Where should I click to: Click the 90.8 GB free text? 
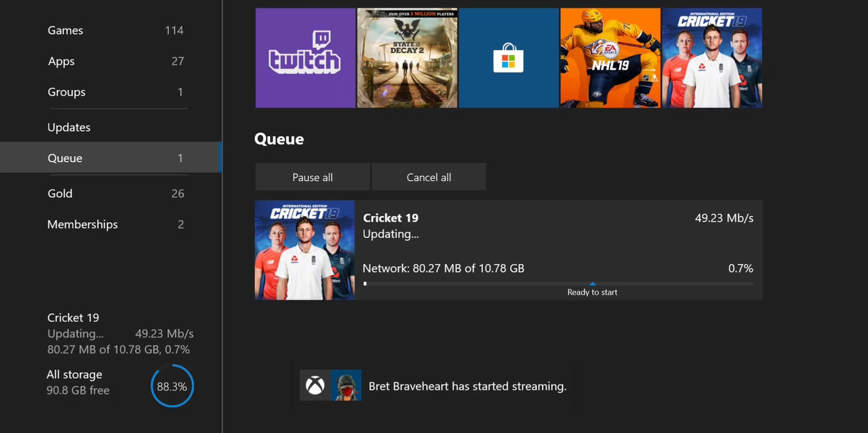(x=78, y=390)
